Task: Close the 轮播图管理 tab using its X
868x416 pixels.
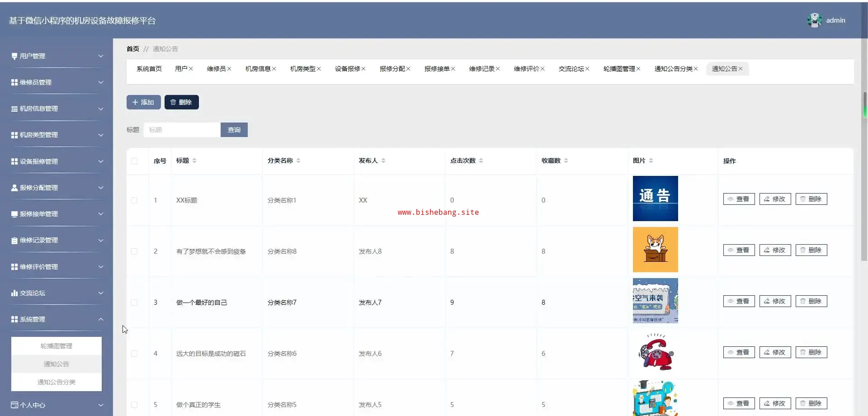Action: pyautogui.click(x=638, y=69)
